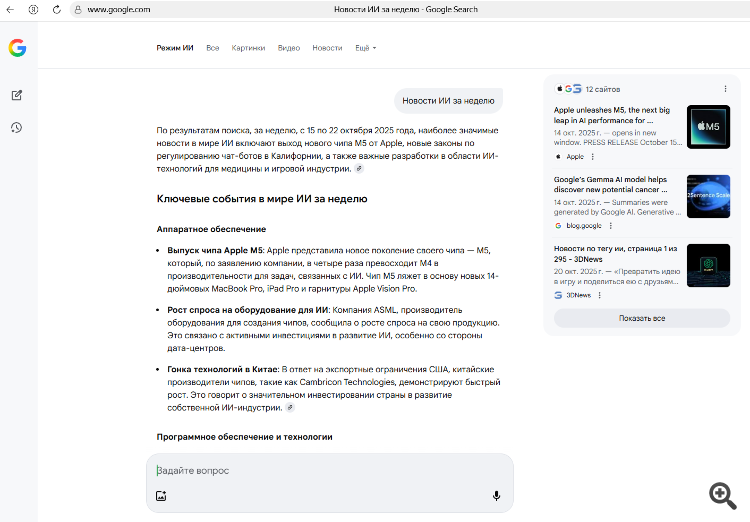Open three-dot menu of the sources panel
This screenshot has width=750, height=522.
pyautogui.click(x=726, y=89)
